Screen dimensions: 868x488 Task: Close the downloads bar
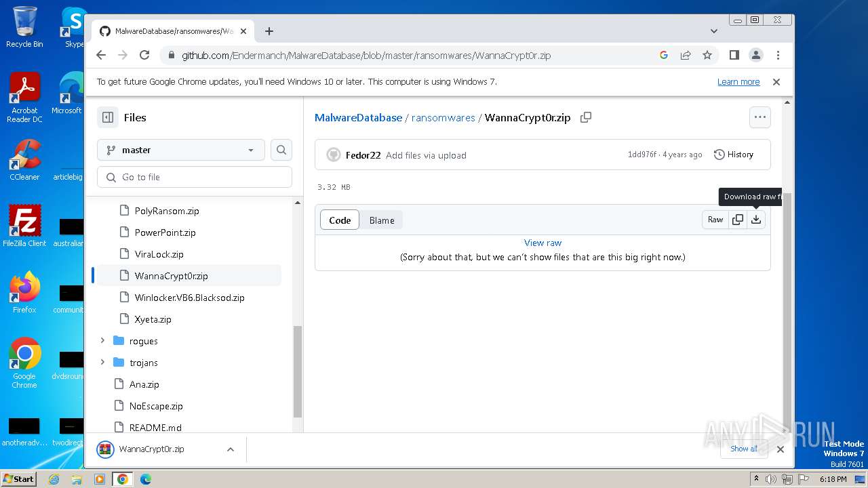[x=781, y=449]
